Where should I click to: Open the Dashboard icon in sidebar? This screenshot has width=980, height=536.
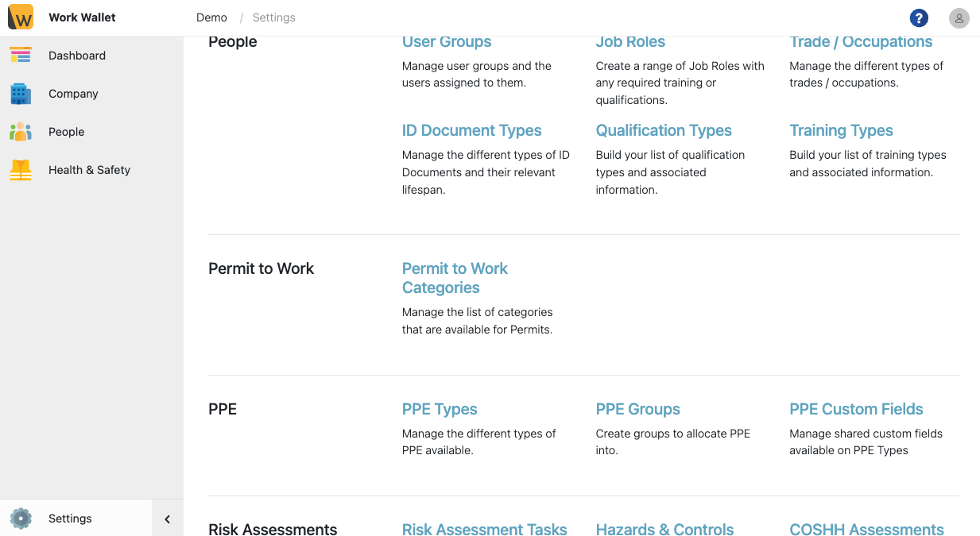pyautogui.click(x=21, y=56)
